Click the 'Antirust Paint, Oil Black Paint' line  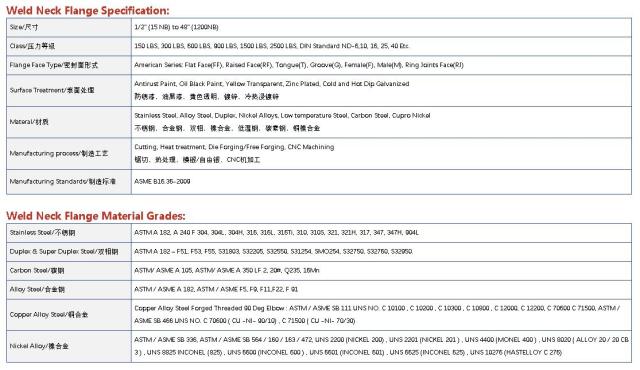coord(272,84)
